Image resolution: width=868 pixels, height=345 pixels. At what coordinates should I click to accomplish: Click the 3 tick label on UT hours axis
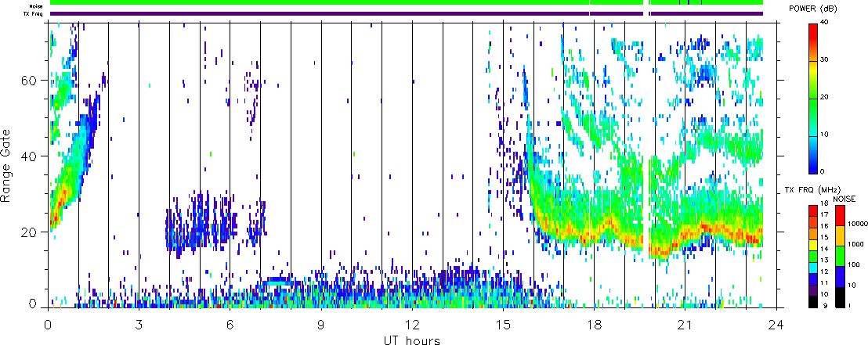point(139,324)
